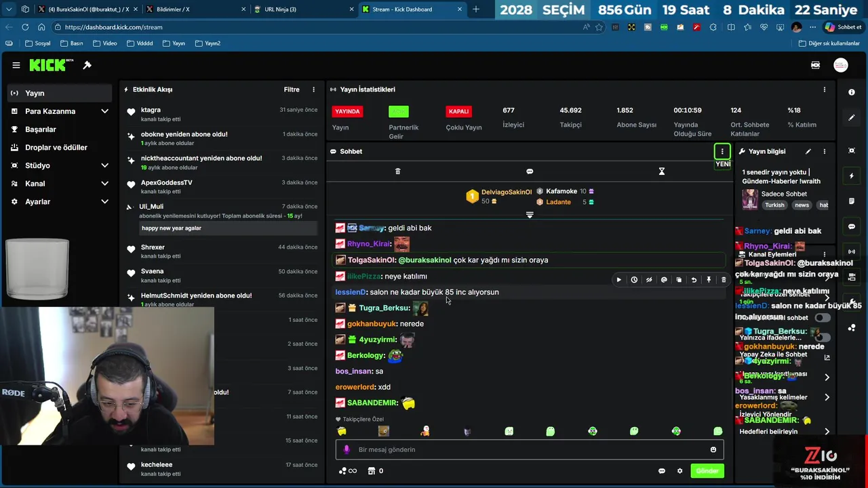Click the pin icon next to the Kick logo
This screenshot has width=868, height=488.
coord(87,65)
